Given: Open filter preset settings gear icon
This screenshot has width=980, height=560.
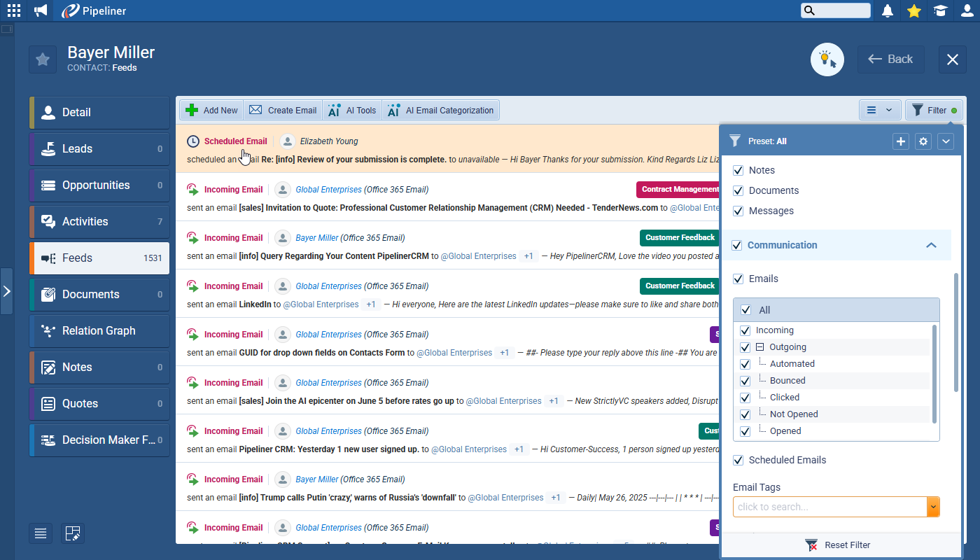Looking at the screenshot, I should click(x=923, y=141).
